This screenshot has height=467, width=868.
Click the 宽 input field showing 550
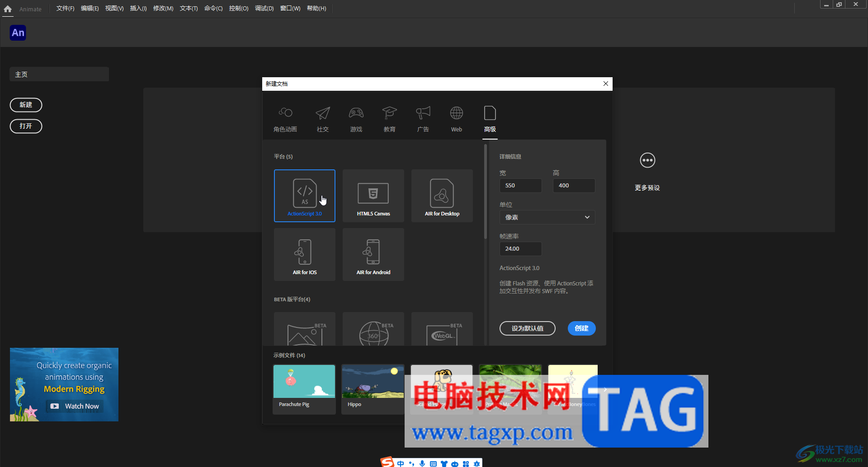pos(520,186)
